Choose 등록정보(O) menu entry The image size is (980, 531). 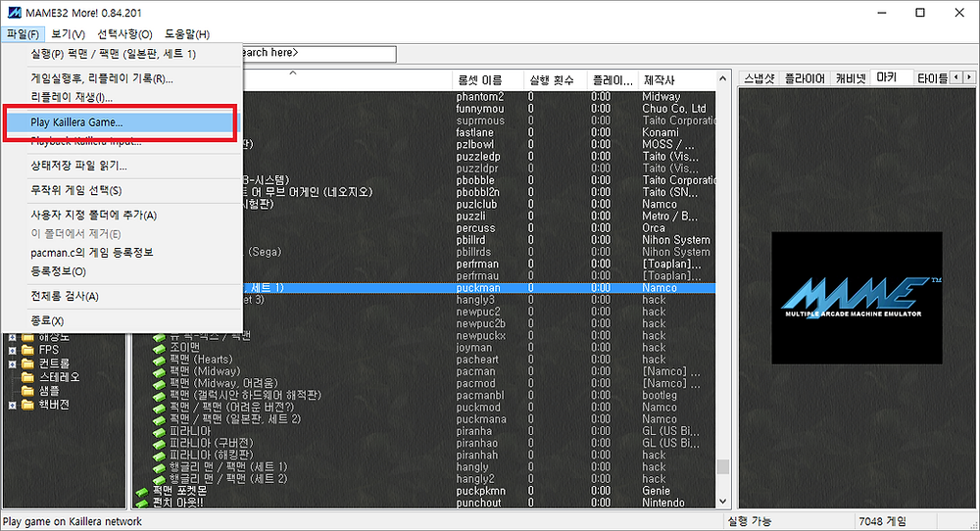[122, 271]
